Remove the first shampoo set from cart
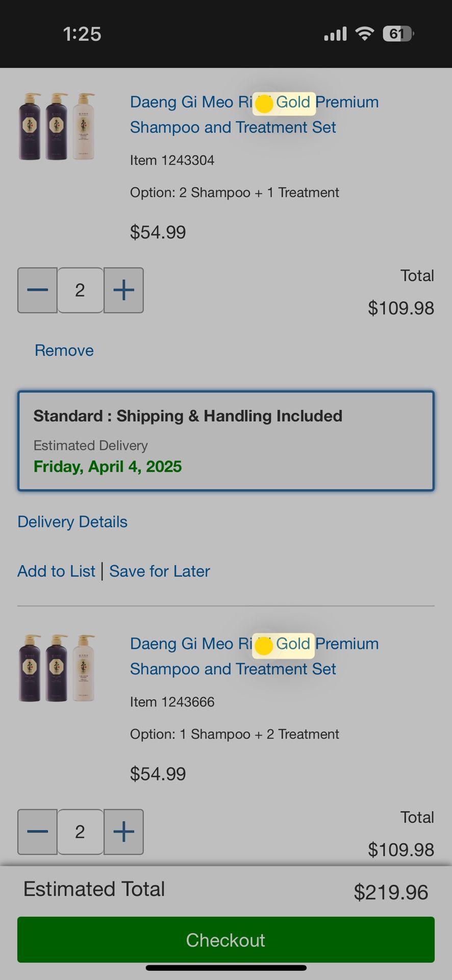 64,351
